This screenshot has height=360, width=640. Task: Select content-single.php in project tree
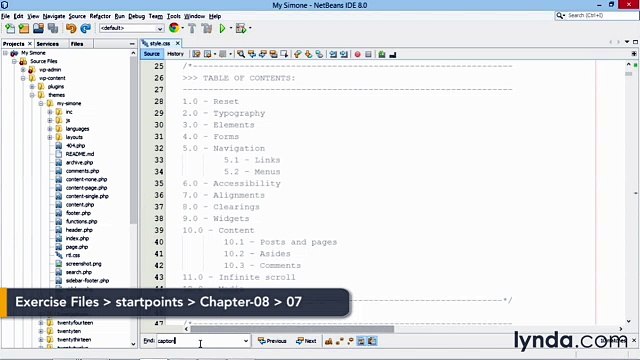(x=87, y=196)
